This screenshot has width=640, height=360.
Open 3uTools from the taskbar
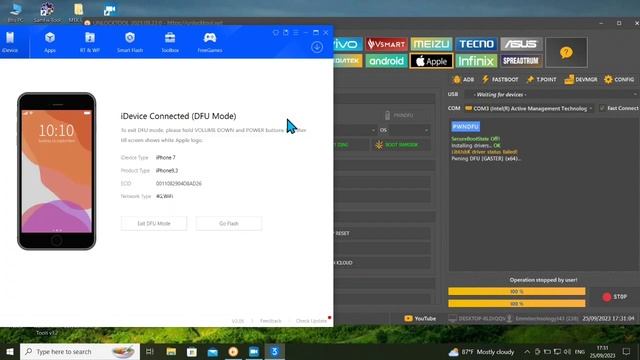[x=275, y=351]
